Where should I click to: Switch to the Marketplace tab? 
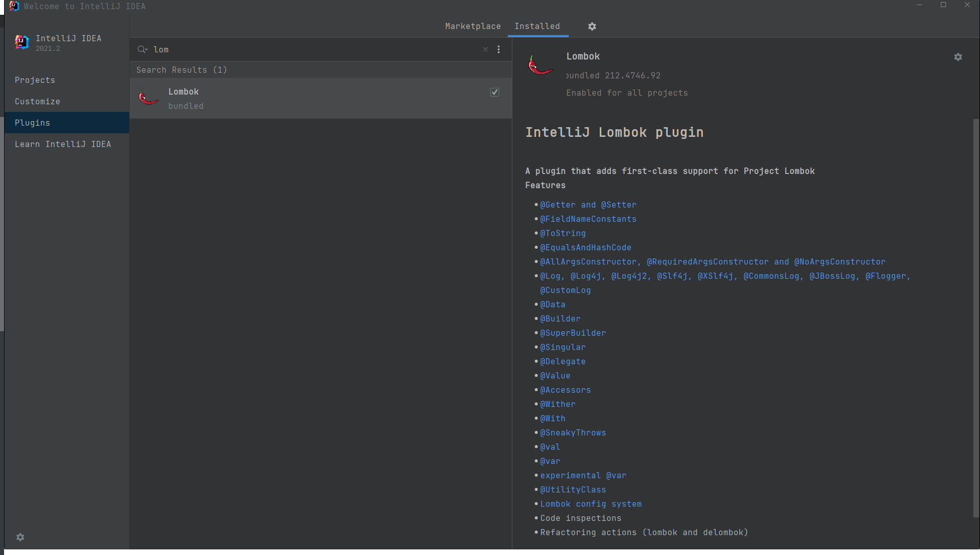tap(473, 26)
